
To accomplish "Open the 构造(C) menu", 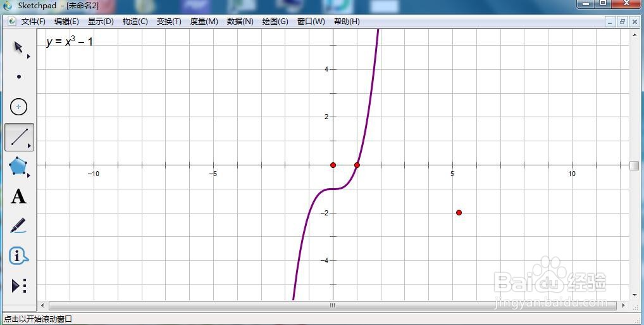I will (x=135, y=22).
